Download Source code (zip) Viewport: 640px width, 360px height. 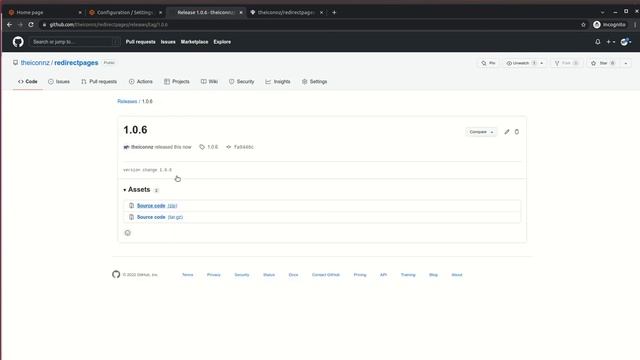coord(157,206)
